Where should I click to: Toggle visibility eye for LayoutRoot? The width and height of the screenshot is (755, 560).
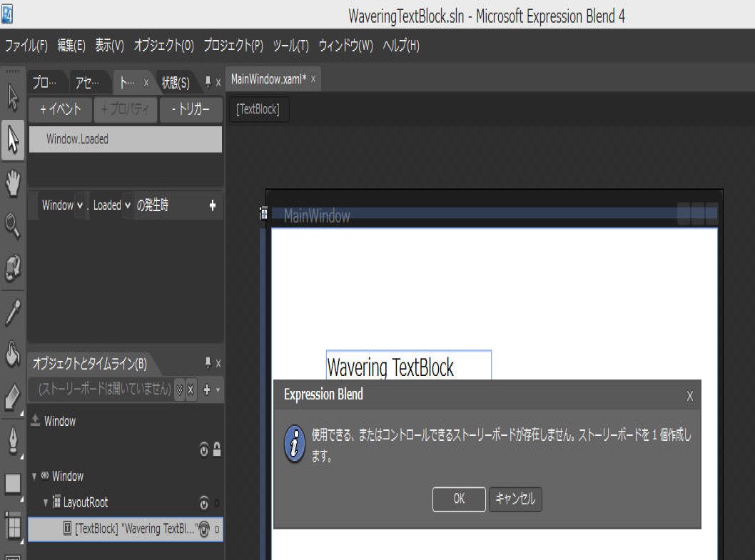coord(204,503)
